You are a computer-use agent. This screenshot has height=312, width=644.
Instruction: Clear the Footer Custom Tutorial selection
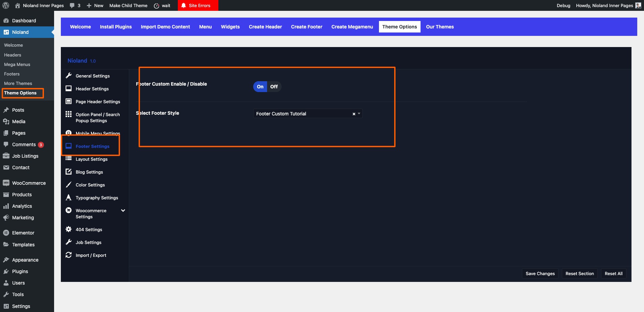(x=354, y=114)
